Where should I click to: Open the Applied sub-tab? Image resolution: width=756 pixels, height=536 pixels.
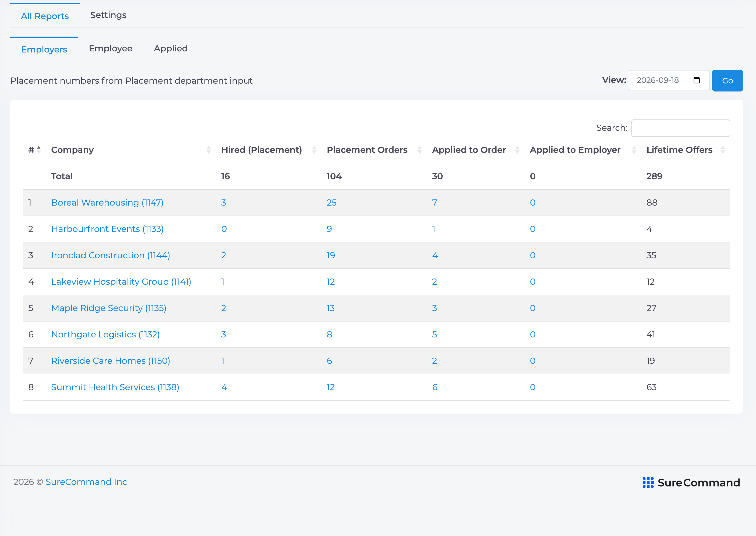[x=171, y=48]
